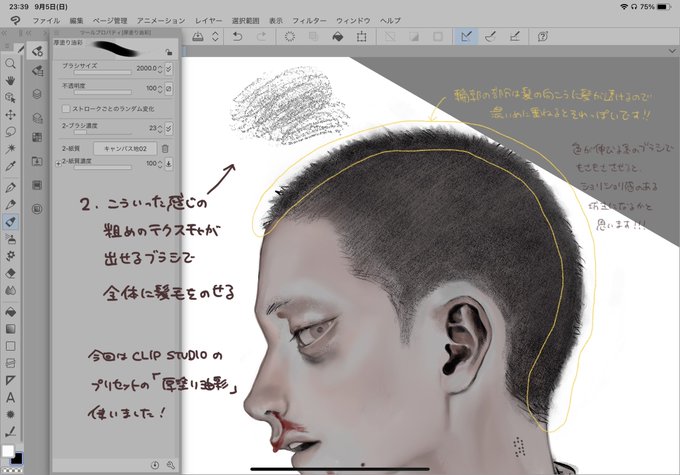Image resolution: width=680 pixels, height=475 pixels.
Task: Select the Fill bucket tool in the tool palette
Action: click(10, 312)
